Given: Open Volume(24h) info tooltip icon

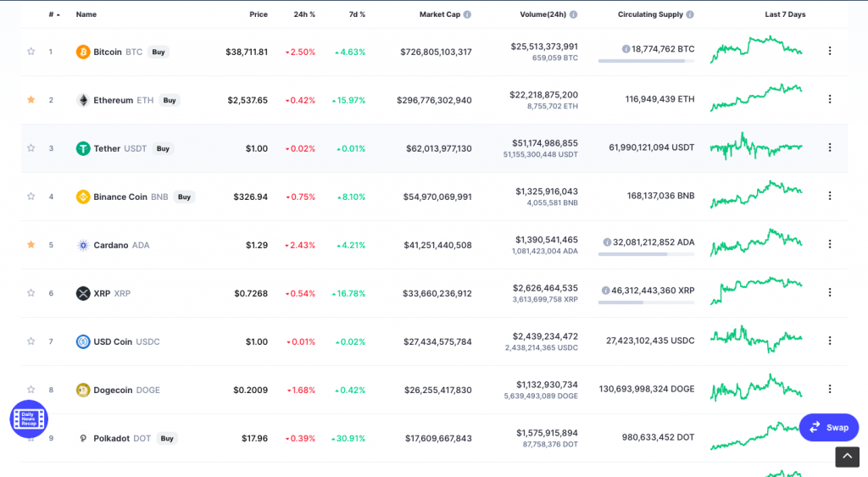Looking at the screenshot, I should pyautogui.click(x=574, y=14).
